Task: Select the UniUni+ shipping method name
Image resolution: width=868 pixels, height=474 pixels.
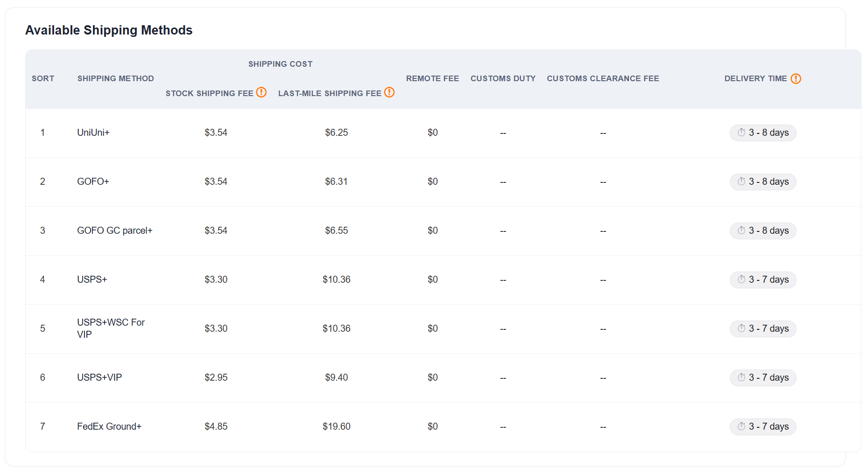Action: 93,132
